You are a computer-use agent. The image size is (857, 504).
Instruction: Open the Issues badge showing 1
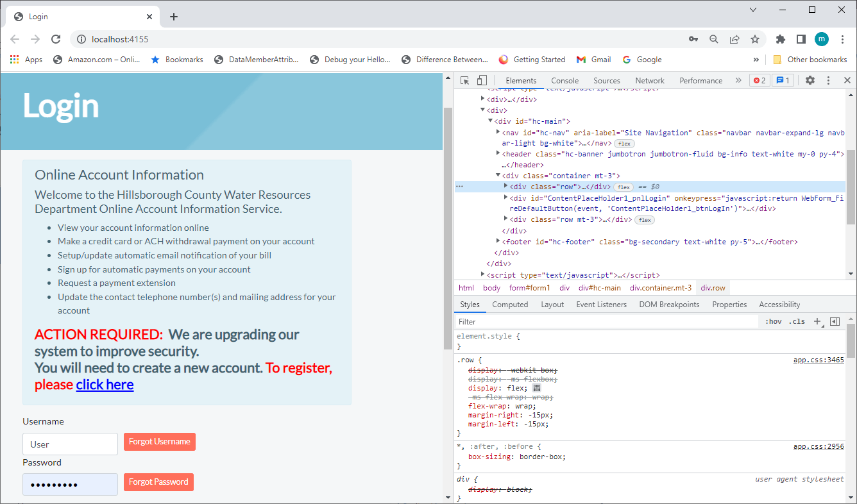tap(783, 80)
